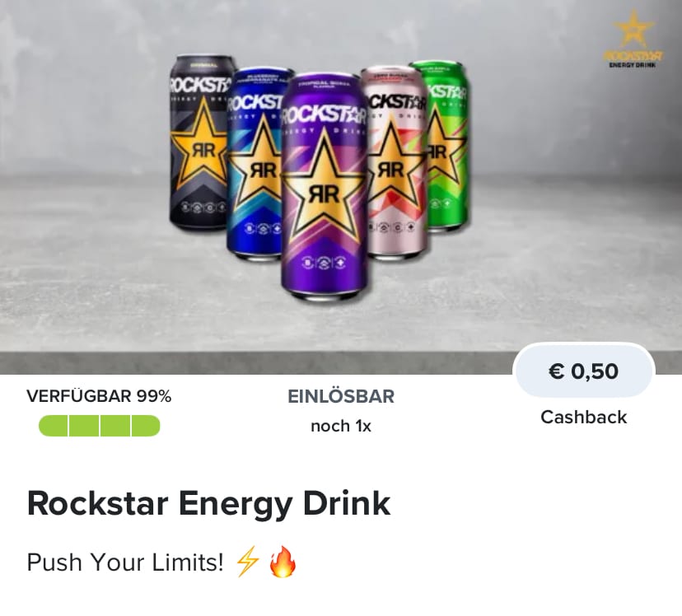Screen dimensions: 682x616
Task: Select the purple Tropical Guava Rockstar can
Action: tap(324, 187)
